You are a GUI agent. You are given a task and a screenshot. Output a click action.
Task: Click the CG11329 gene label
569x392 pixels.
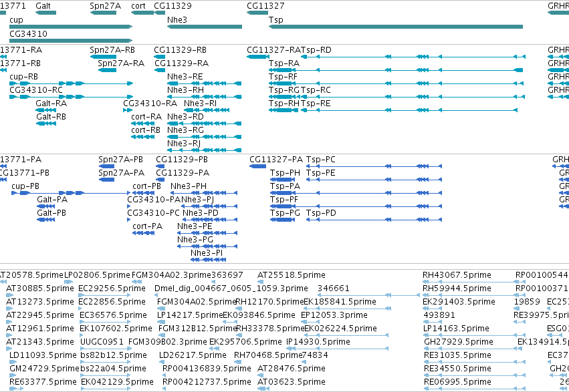tap(173, 6)
